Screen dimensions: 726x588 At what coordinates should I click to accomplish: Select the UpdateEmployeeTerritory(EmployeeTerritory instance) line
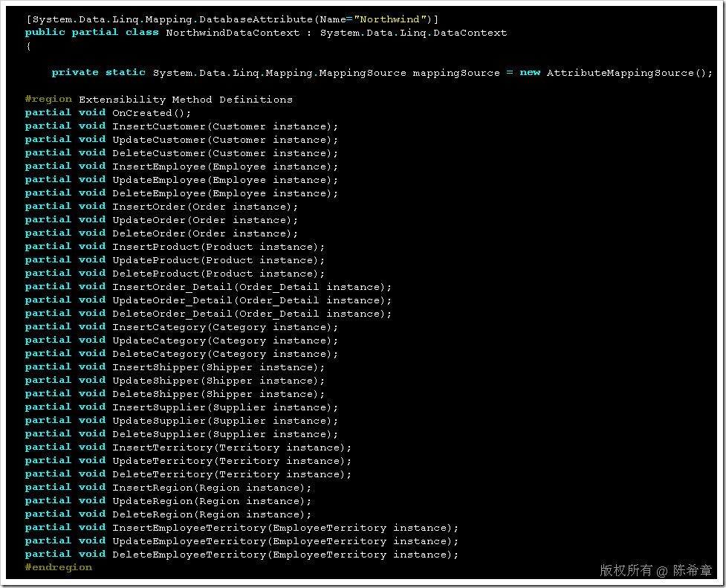pos(242,541)
